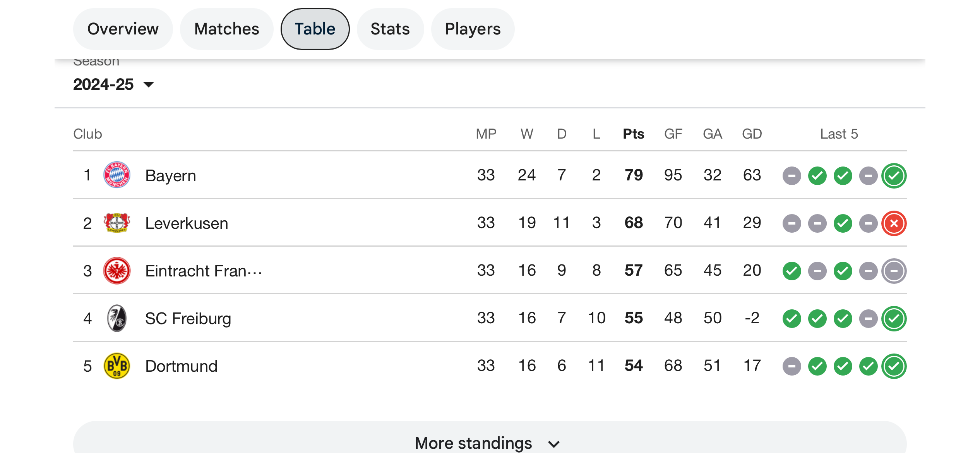Click SC Freiburg's most recent win icon
The width and height of the screenshot is (980, 453).
[894, 319]
